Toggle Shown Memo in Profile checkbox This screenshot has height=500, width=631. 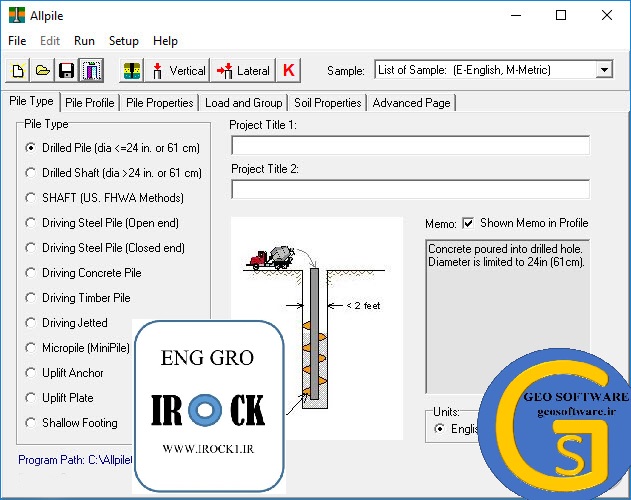(x=468, y=223)
